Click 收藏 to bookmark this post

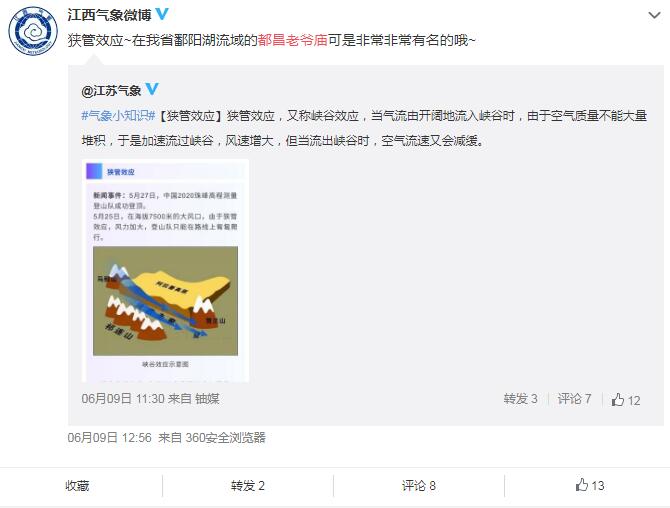pos(77,485)
